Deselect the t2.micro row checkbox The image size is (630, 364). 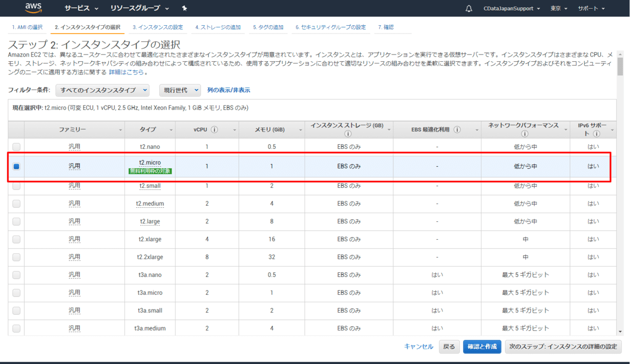tap(16, 166)
